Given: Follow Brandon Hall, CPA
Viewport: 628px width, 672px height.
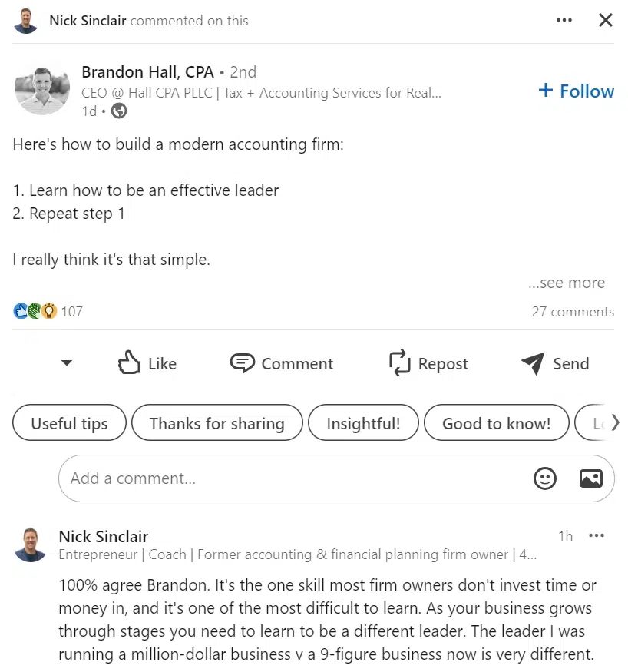Looking at the screenshot, I should [576, 91].
